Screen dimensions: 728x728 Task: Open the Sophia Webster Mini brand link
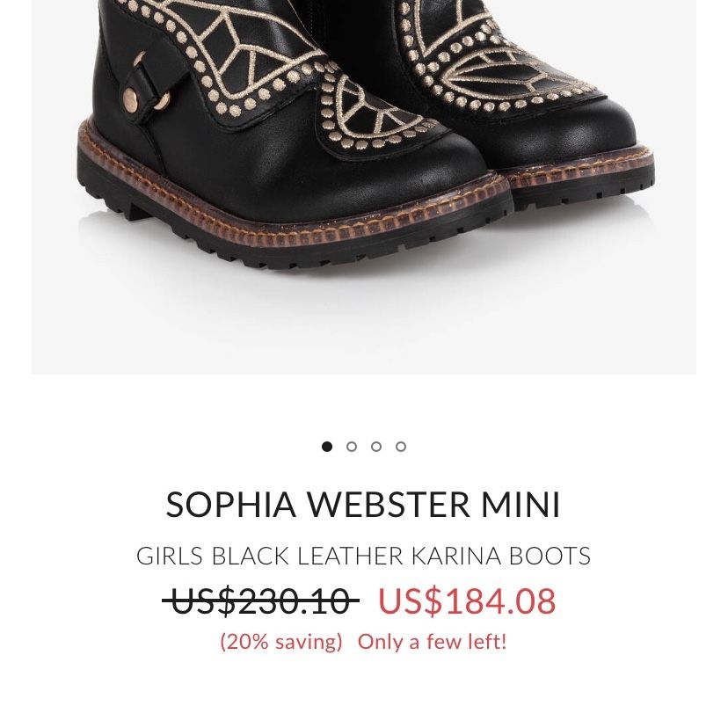tap(363, 504)
